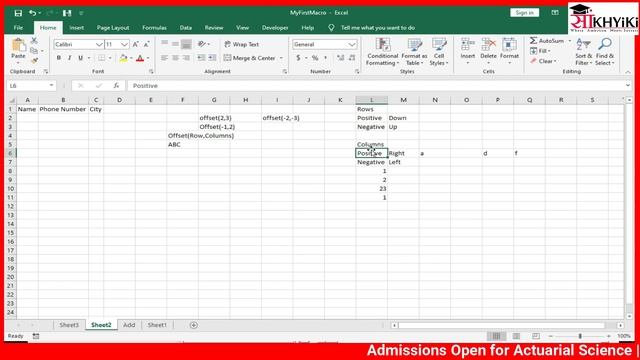Screen dimensions: 640x360
Task: Open Conditional Formatting menu
Action: coord(382,52)
